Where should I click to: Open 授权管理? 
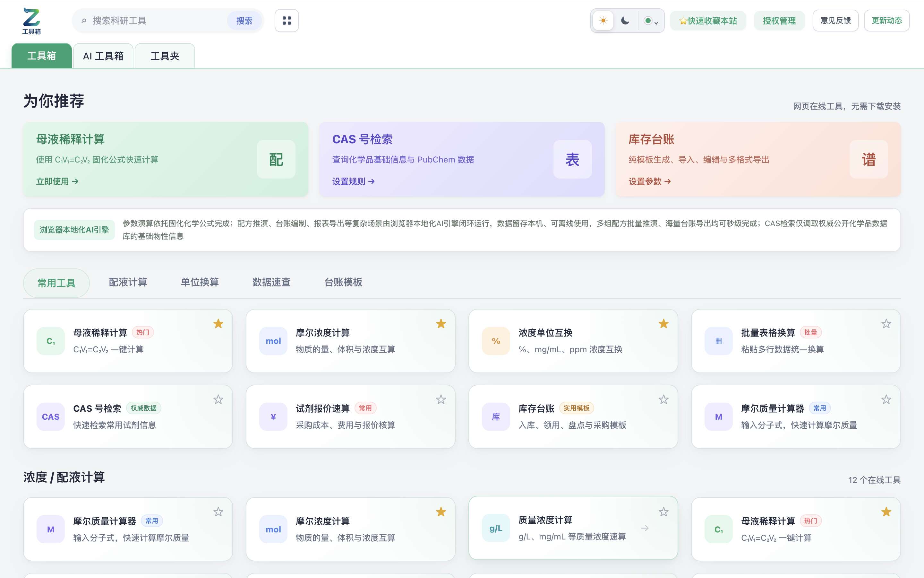tap(779, 21)
